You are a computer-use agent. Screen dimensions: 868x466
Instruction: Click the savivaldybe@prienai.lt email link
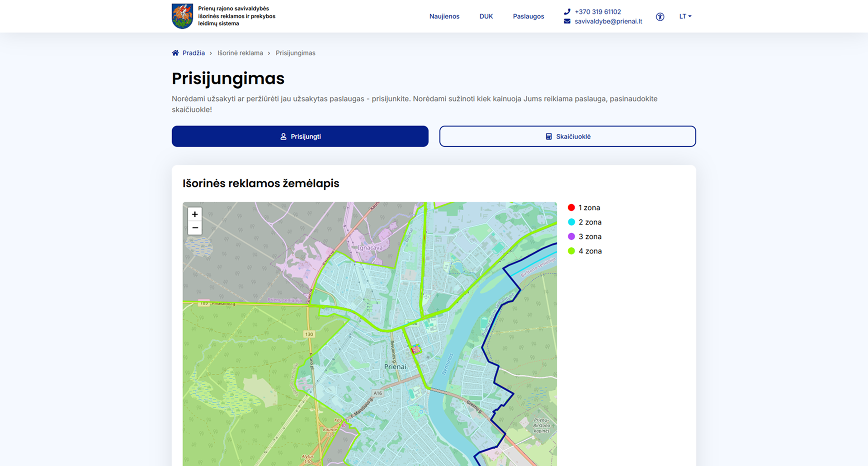pyautogui.click(x=608, y=21)
